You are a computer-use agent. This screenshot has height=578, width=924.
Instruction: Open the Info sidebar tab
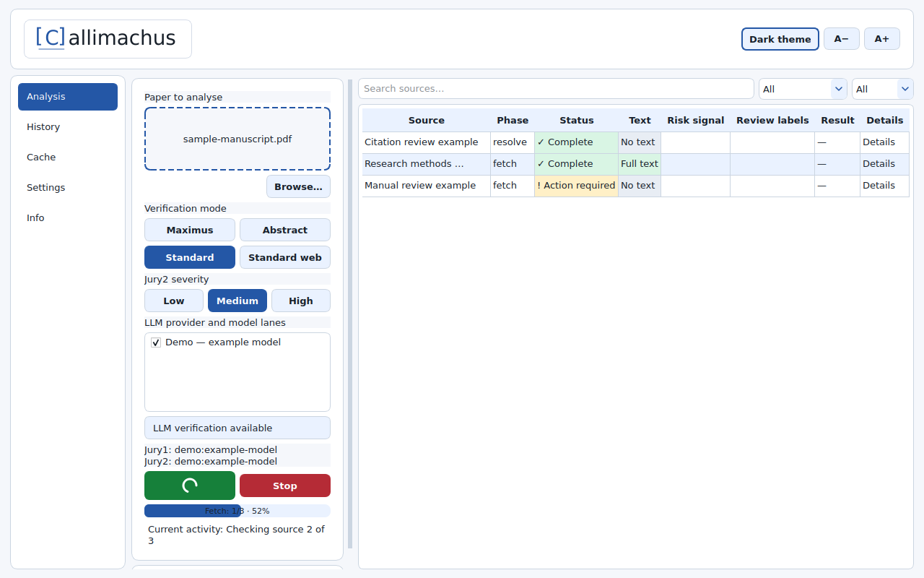[68, 218]
